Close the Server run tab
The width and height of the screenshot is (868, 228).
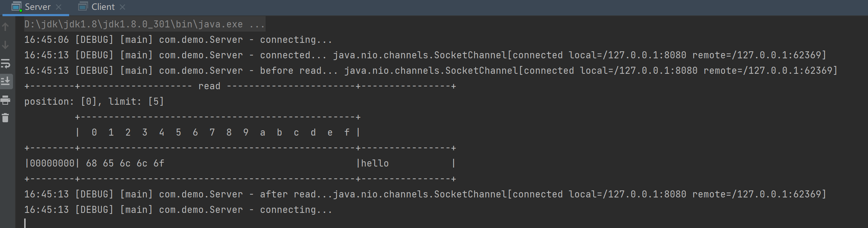click(59, 7)
